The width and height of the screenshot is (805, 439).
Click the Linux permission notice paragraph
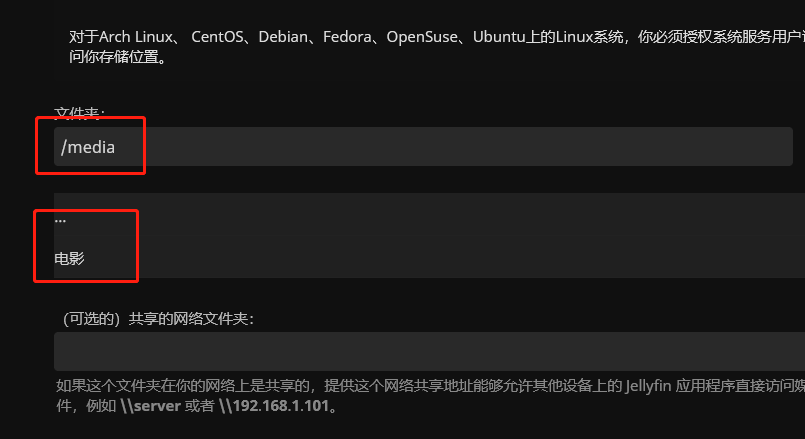tap(400, 37)
